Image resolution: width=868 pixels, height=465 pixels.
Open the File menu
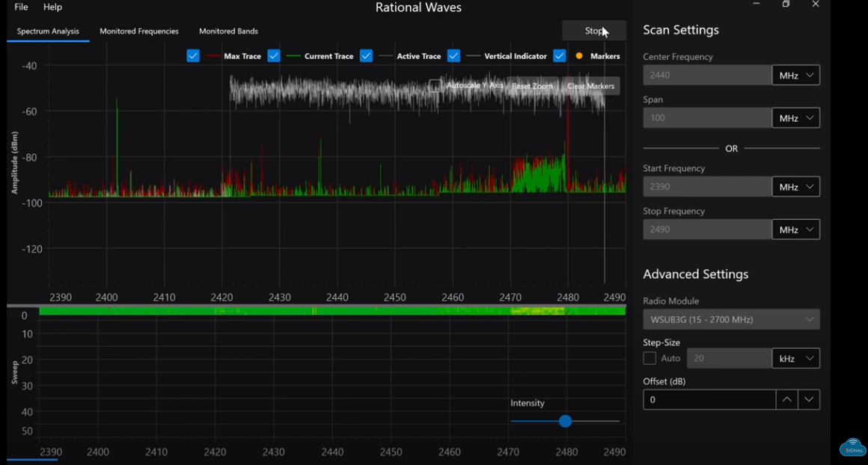click(21, 7)
